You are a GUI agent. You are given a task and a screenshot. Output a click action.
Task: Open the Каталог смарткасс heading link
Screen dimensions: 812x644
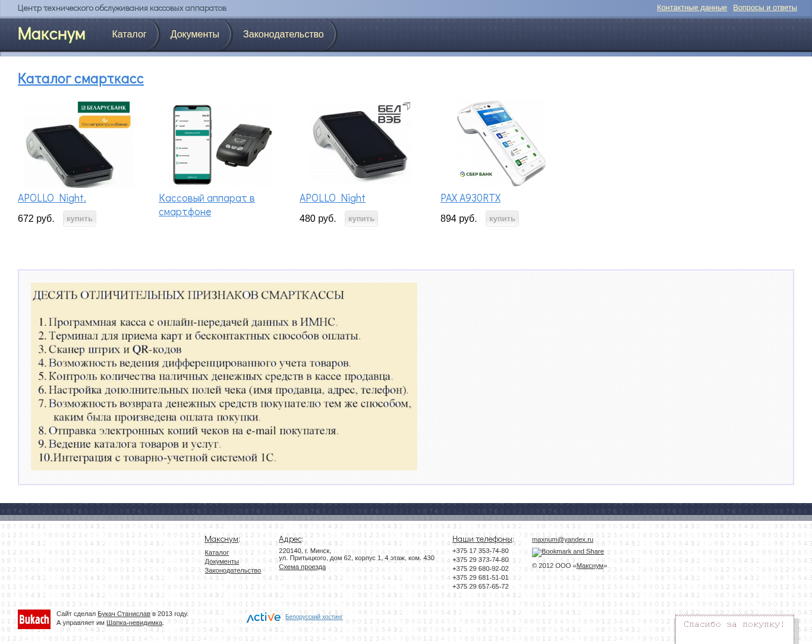(x=81, y=78)
